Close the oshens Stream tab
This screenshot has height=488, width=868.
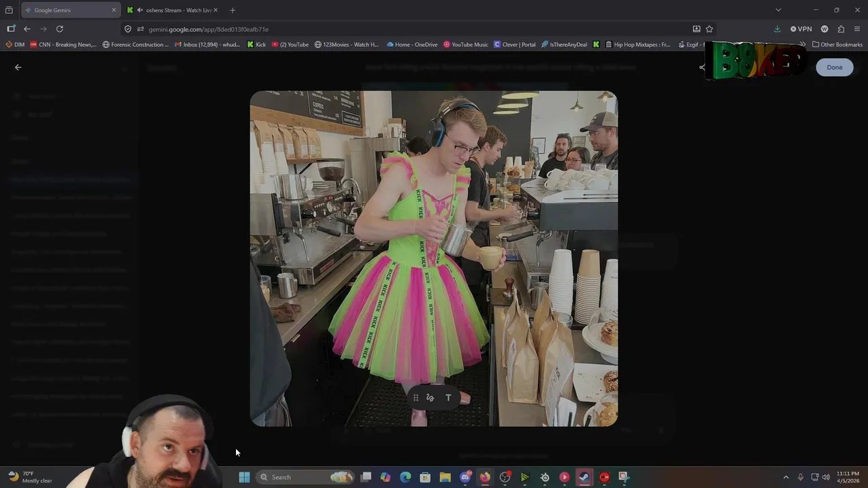coord(216,10)
